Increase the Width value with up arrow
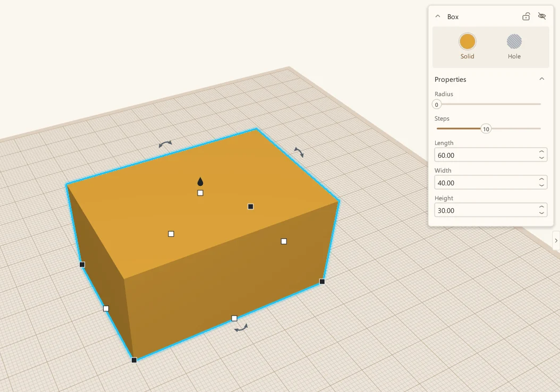This screenshot has height=392, width=560. coord(541,179)
